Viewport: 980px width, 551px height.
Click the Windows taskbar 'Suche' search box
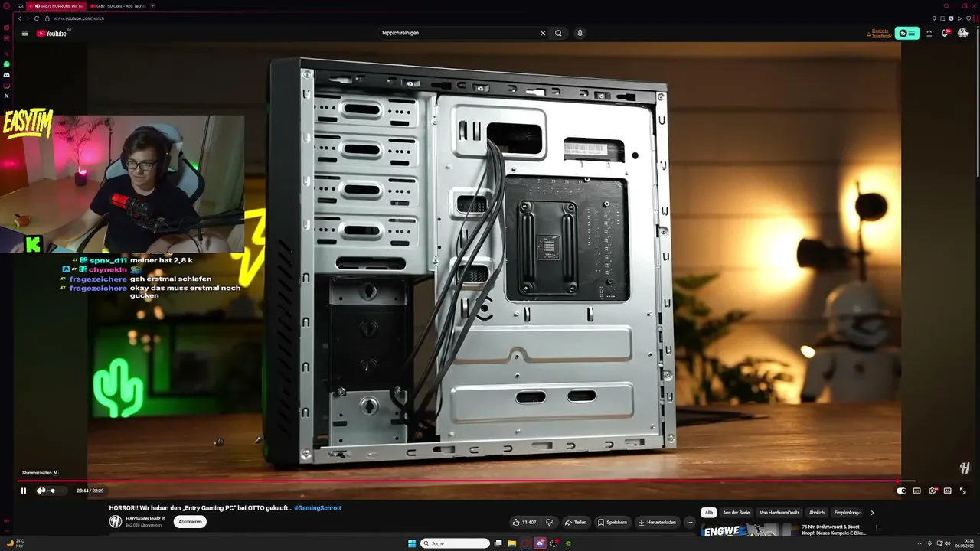[x=456, y=543]
